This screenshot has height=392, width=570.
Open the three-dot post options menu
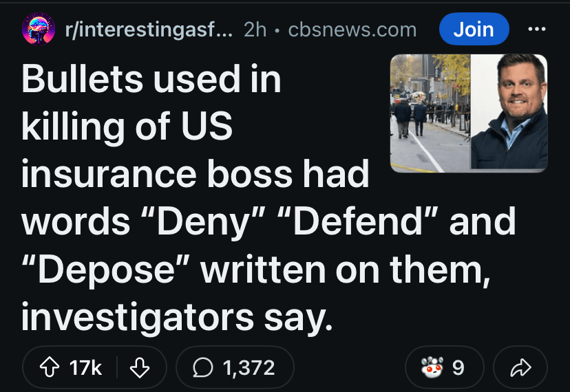click(x=536, y=29)
